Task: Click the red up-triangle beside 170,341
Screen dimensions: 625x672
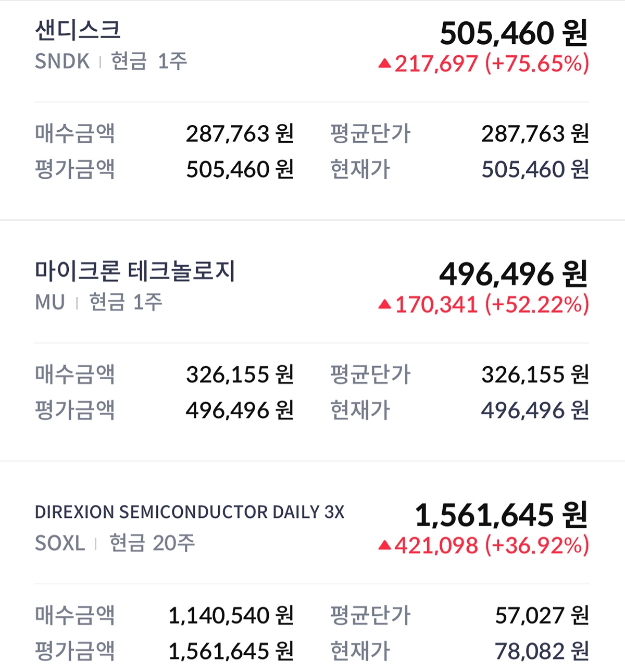Action: click(384, 305)
